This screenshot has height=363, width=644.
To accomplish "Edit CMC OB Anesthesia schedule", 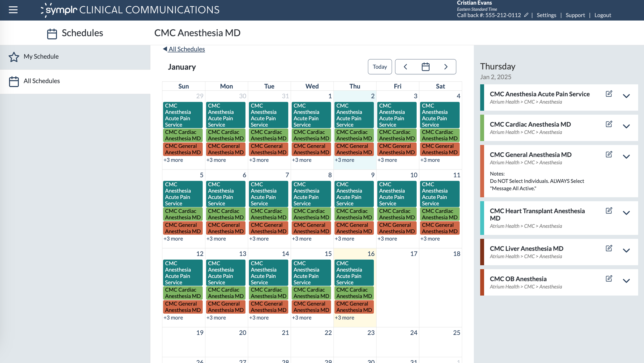I will [x=609, y=278].
